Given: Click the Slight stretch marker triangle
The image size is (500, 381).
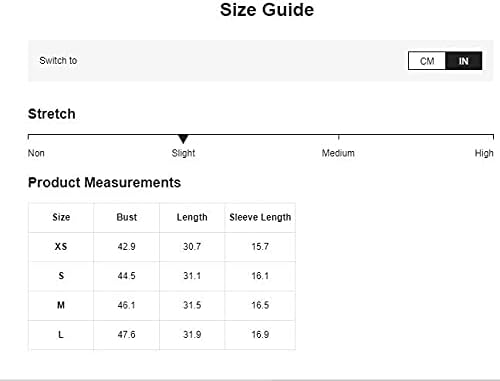Looking at the screenshot, I should click(x=183, y=139).
